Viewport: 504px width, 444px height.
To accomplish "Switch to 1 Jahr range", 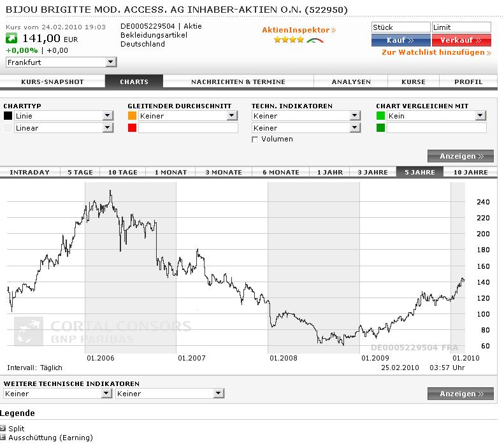I will pyautogui.click(x=330, y=172).
